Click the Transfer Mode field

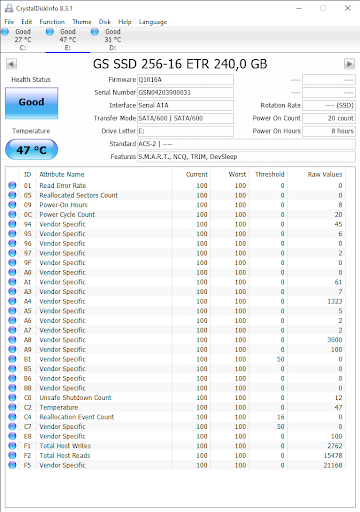[x=185, y=118]
